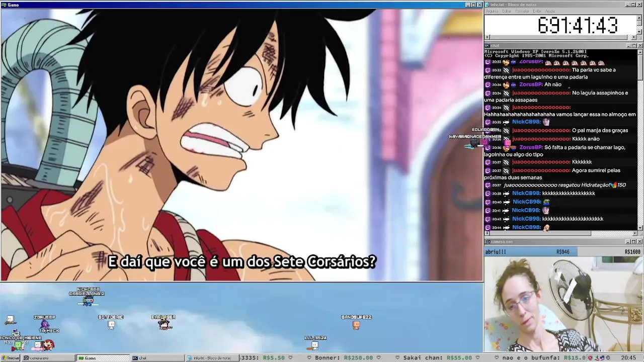Click the anime video in Game window

(242, 145)
